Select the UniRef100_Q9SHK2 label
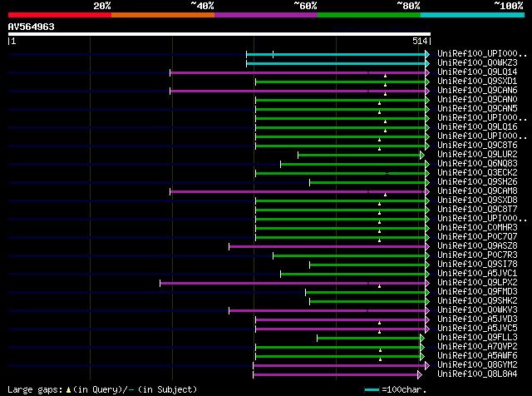 point(477,301)
